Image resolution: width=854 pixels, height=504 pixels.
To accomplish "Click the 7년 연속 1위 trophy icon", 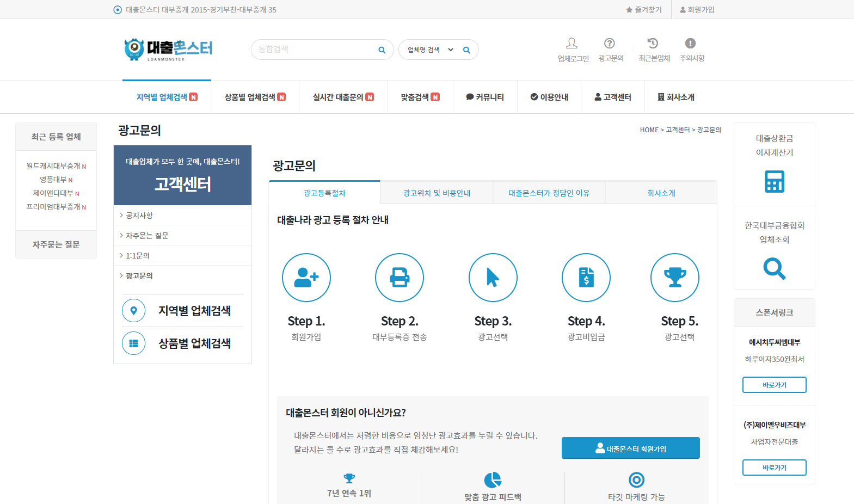I will click(x=349, y=478).
